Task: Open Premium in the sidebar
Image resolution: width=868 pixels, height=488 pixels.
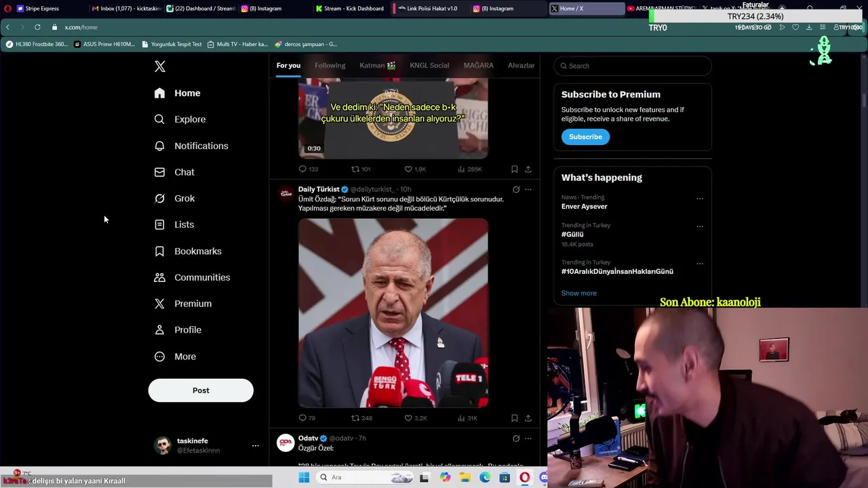Action: click(183, 304)
